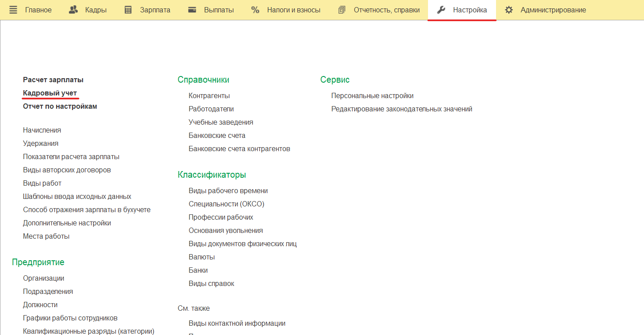Click the Справочники heading
The height and width of the screenshot is (335, 644).
click(x=204, y=80)
